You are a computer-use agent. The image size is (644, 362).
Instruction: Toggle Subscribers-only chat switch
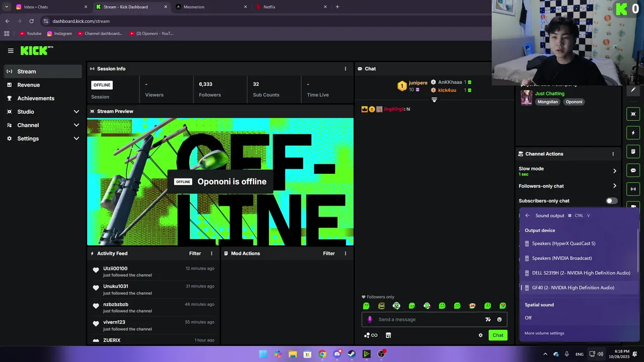coord(611,201)
